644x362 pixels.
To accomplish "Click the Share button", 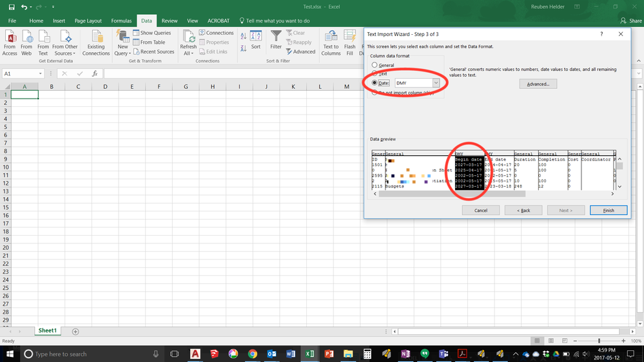I will 631,21.
